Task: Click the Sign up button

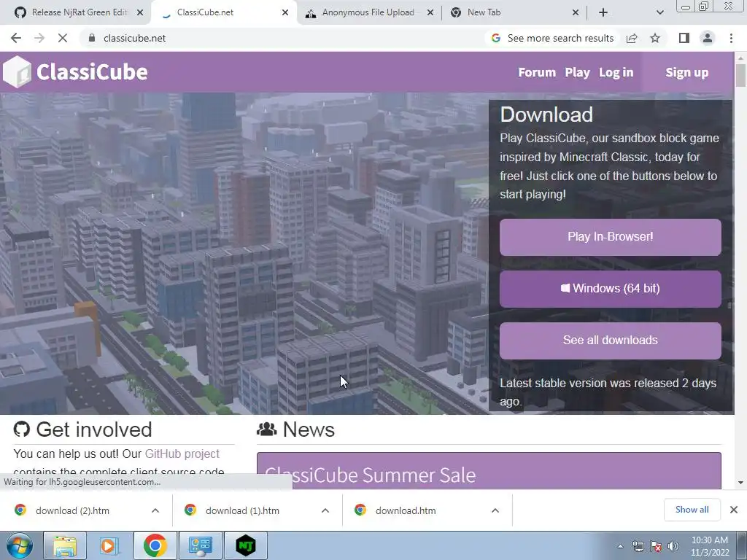Action: (687, 72)
